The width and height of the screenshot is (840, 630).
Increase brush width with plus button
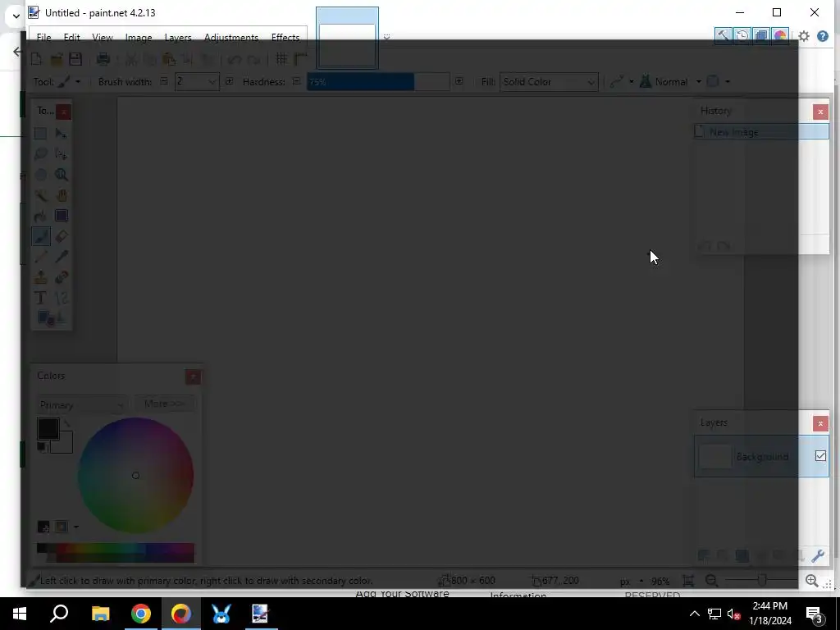pos(230,81)
